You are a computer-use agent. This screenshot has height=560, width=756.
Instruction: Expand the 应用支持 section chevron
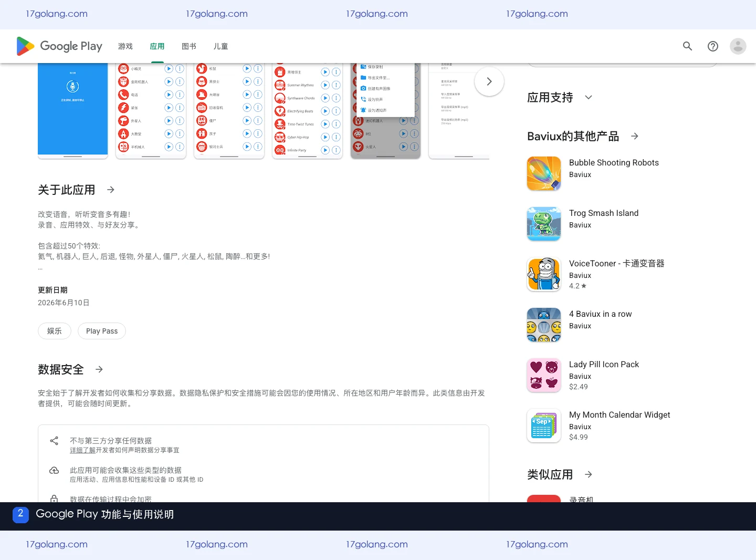tap(589, 97)
